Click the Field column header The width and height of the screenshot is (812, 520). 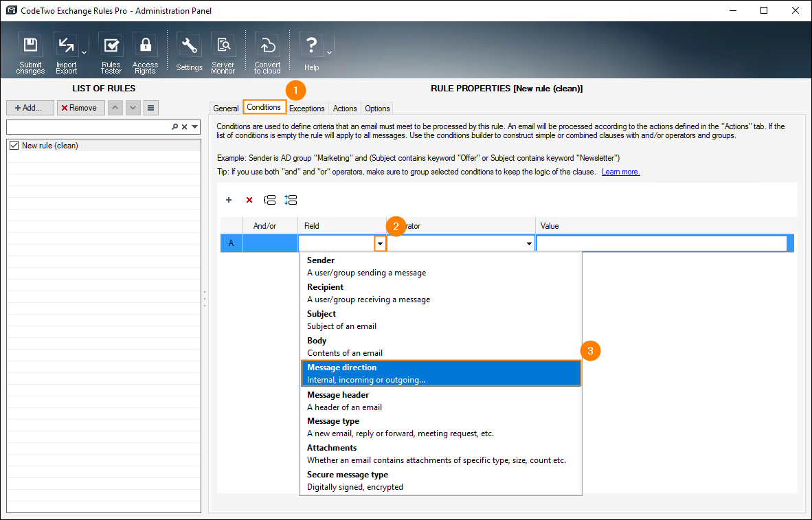click(342, 226)
